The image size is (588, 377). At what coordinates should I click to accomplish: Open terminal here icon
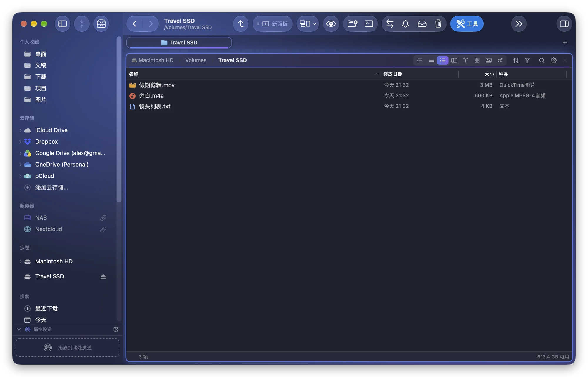tap(369, 24)
